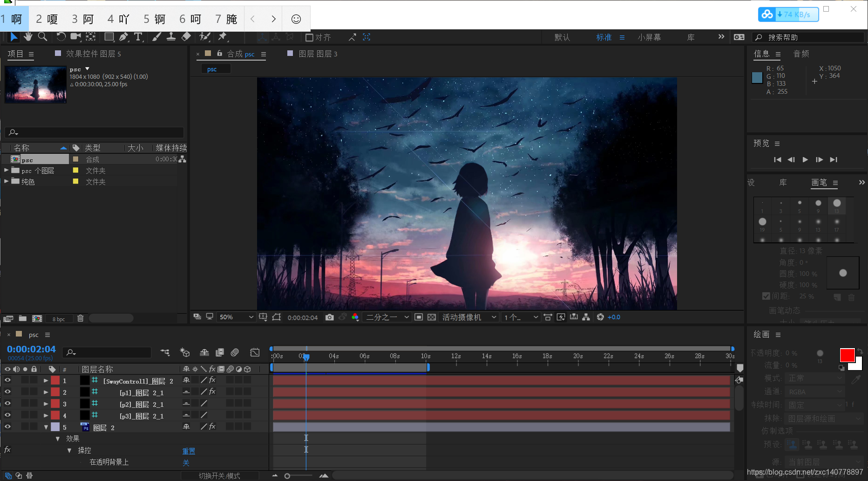Viewport: 868px width, 481px height.
Task: Click the snapshot camera icon
Action: tap(330, 317)
